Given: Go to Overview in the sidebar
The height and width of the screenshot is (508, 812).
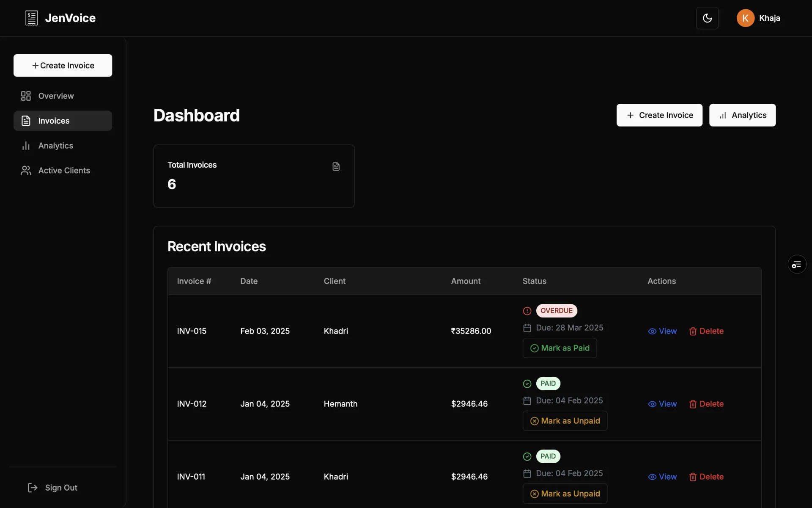Looking at the screenshot, I should click(x=55, y=96).
